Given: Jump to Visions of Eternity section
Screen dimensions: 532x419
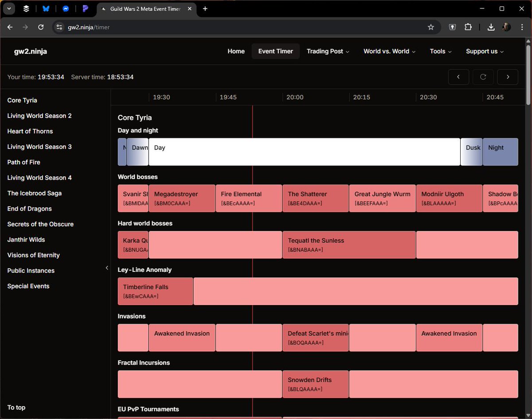Looking at the screenshot, I should [34, 255].
